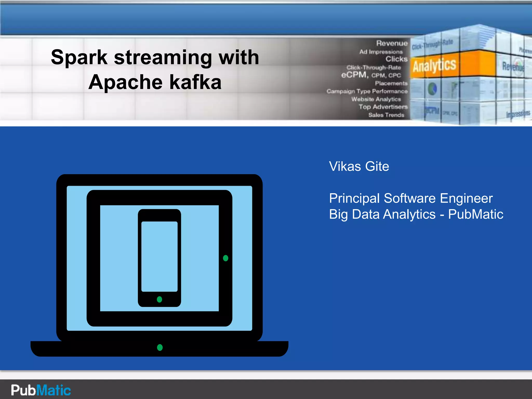Select the slide title Spark streaming with

155,57
